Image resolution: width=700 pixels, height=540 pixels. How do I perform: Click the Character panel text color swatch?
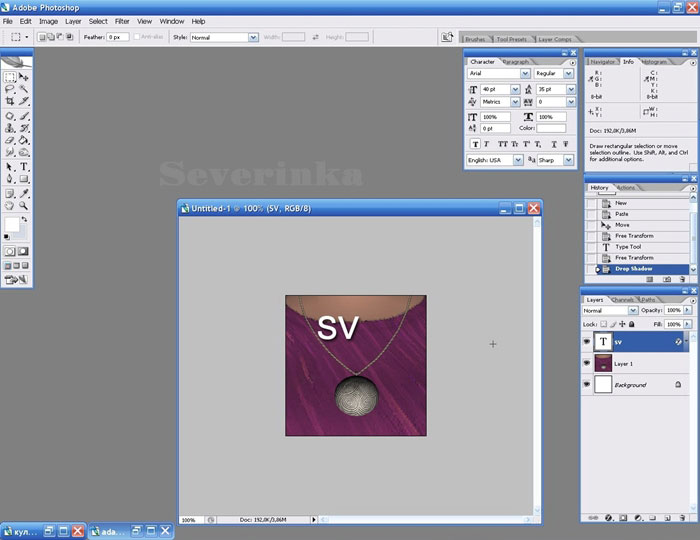click(x=551, y=128)
